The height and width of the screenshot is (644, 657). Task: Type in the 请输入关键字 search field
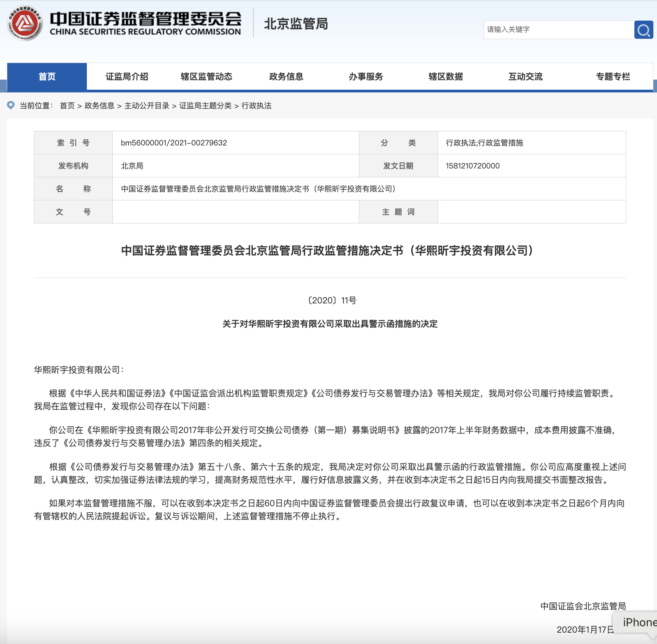point(558,30)
